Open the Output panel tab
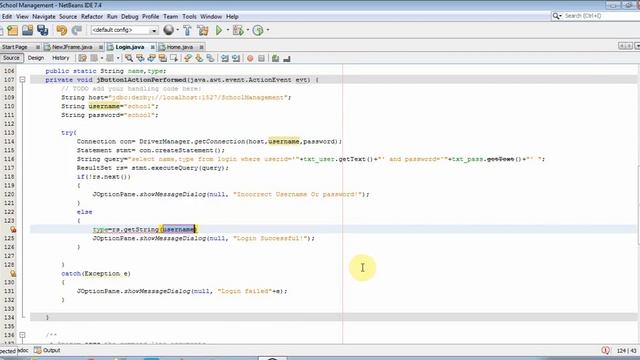The image size is (640, 360). click(x=47, y=350)
